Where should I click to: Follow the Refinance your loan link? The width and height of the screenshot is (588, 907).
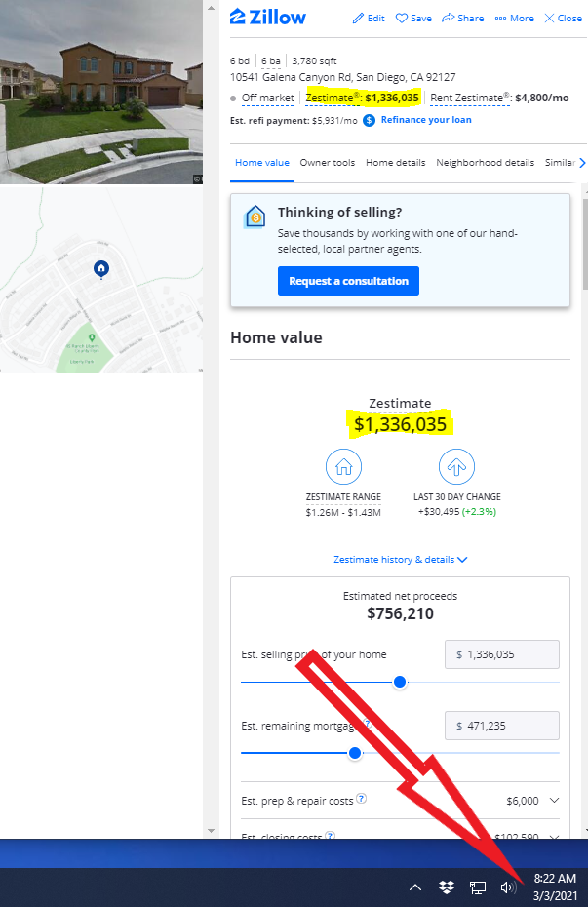pyautogui.click(x=426, y=120)
